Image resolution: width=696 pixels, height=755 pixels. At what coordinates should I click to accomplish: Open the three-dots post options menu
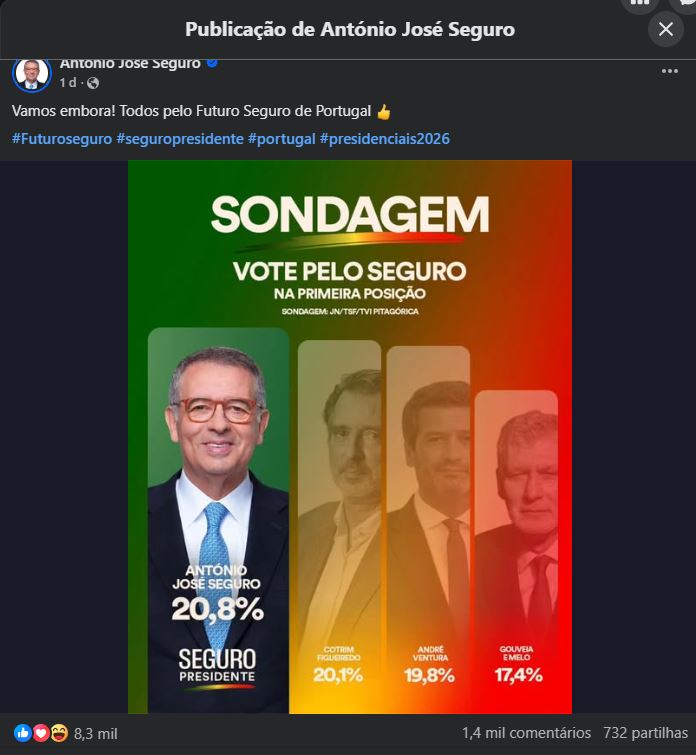tap(670, 72)
